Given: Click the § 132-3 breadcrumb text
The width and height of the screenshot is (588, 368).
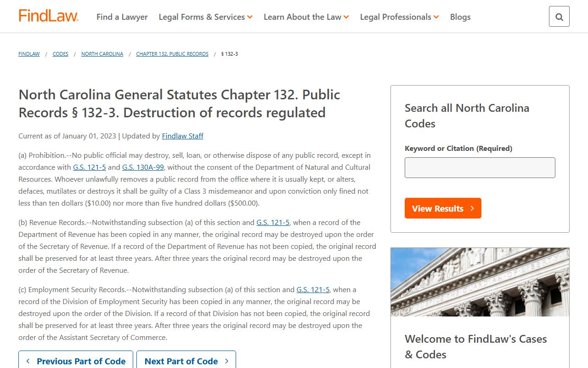Looking at the screenshot, I should point(230,54).
